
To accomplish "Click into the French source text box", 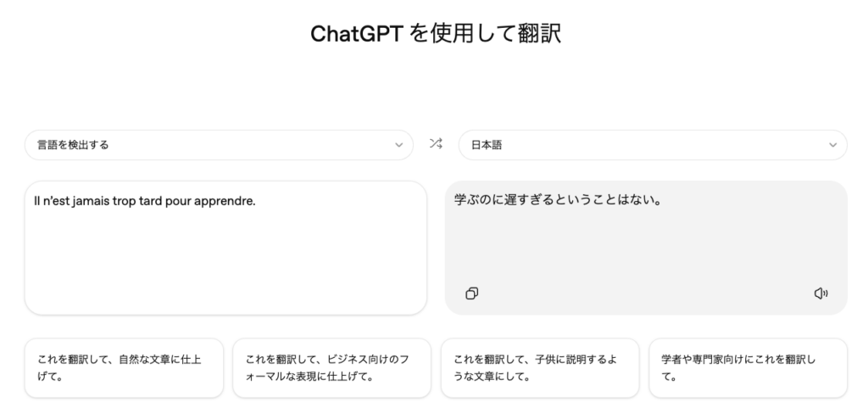I will click(225, 254).
